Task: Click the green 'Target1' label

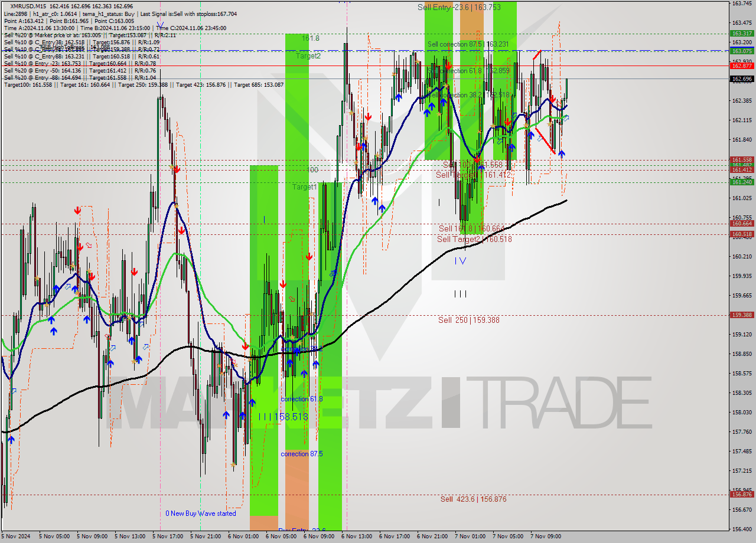Action: [x=305, y=187]
